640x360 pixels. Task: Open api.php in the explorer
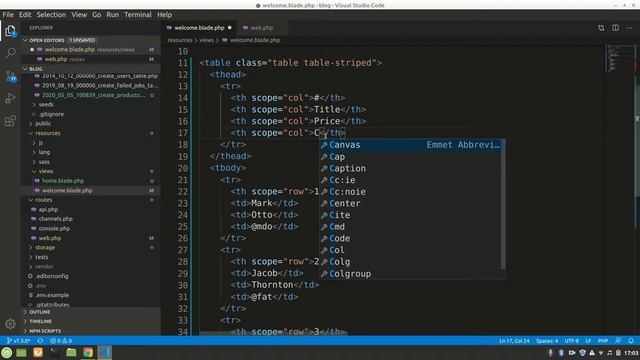click(48, 209)
